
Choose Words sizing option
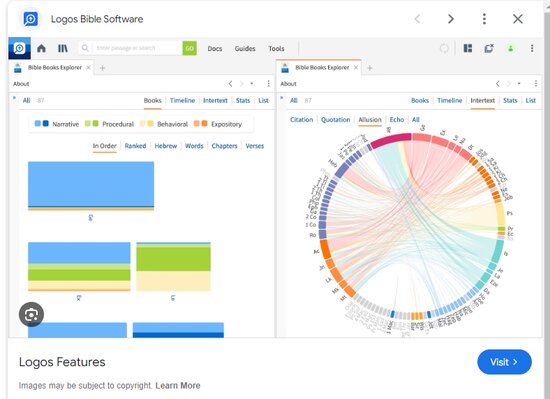coord(194,146)
